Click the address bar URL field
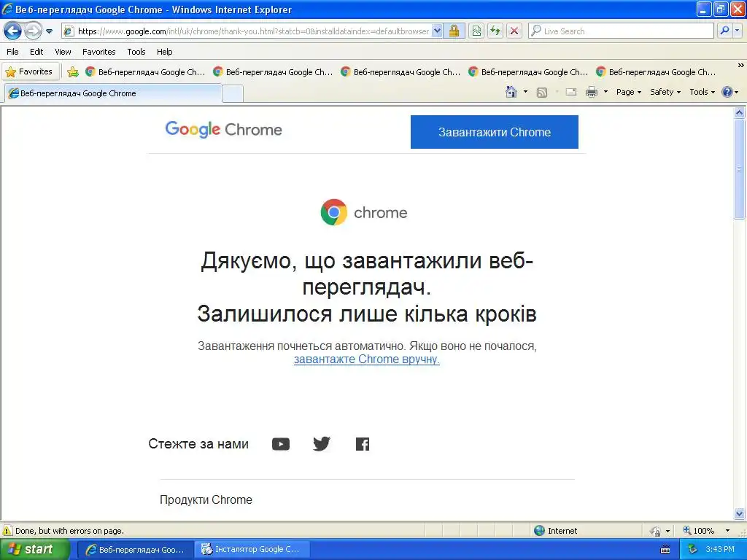This screenshot has height=560, width=747. (x=253, y=31)
